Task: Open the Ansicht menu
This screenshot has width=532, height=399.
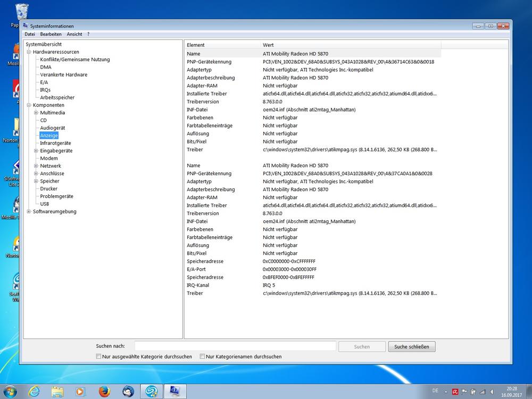Action: [74, 34]
